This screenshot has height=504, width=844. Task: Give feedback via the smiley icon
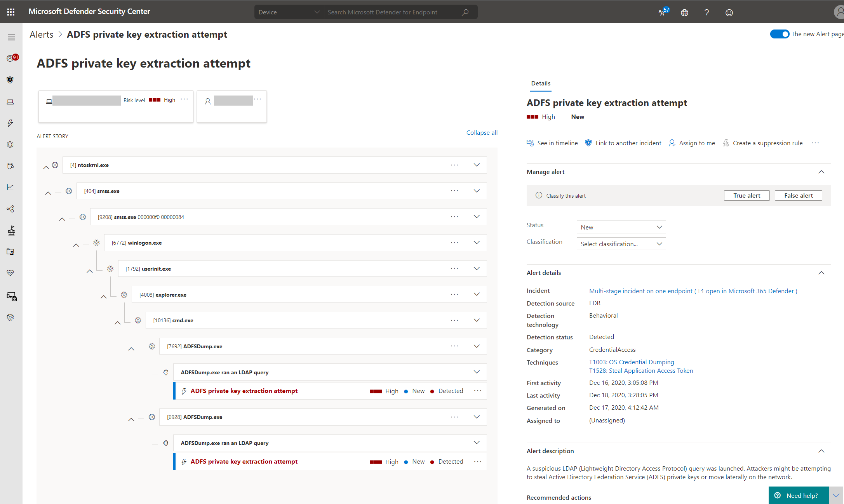729,12
